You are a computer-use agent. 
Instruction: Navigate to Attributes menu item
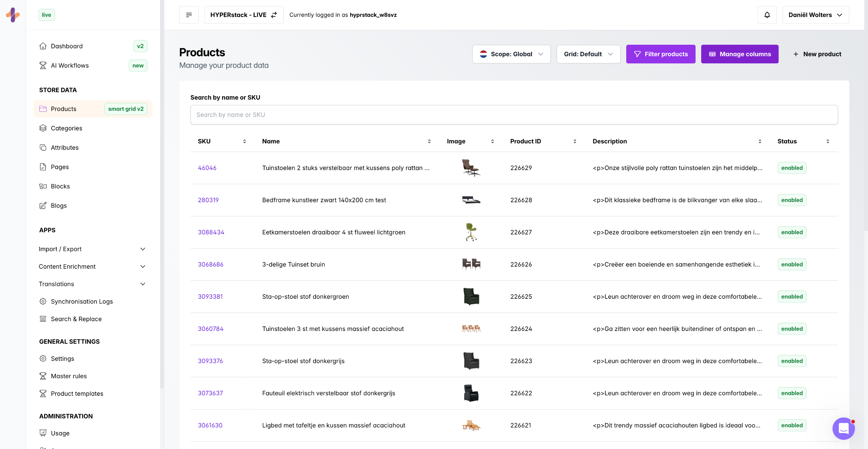coord(64,147)
